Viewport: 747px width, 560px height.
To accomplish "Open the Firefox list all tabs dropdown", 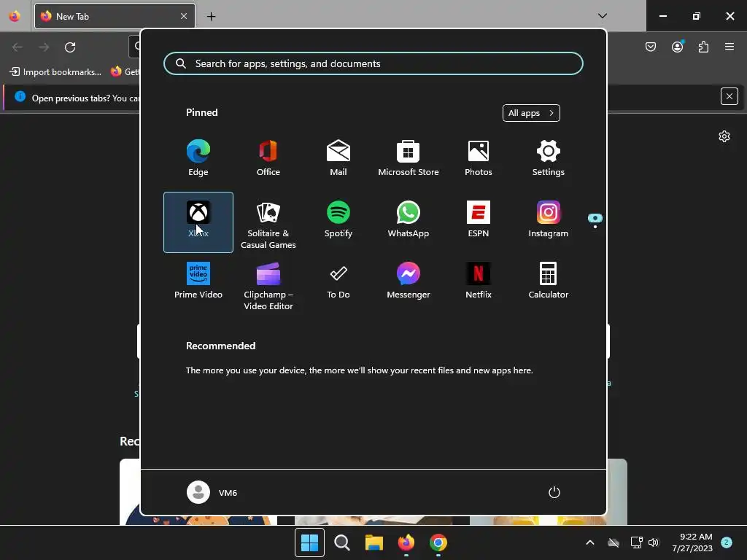I will pyautogui.click(x=603, y=16).
